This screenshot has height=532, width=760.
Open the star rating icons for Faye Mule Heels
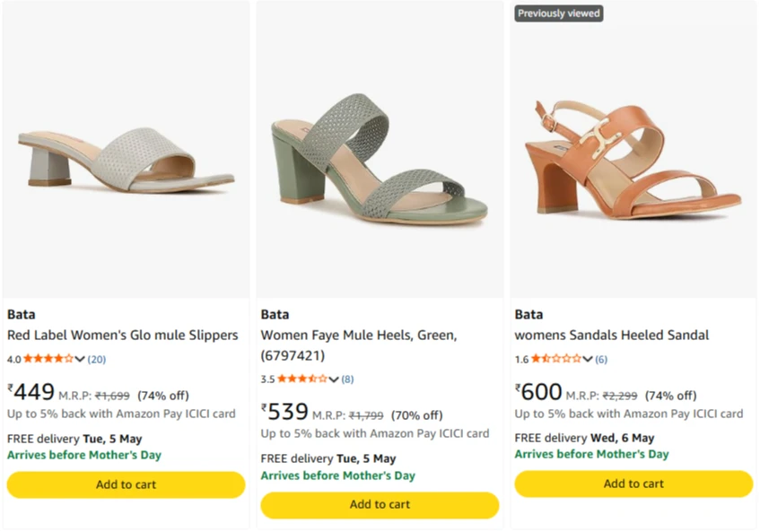click(x=302, y=379)
